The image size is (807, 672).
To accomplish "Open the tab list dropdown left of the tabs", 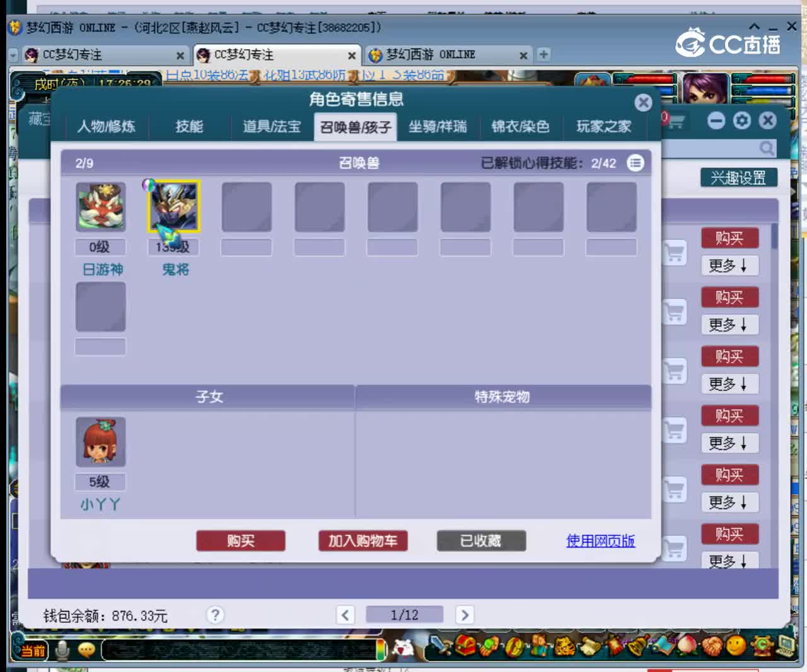I will (x=13, y=55).
